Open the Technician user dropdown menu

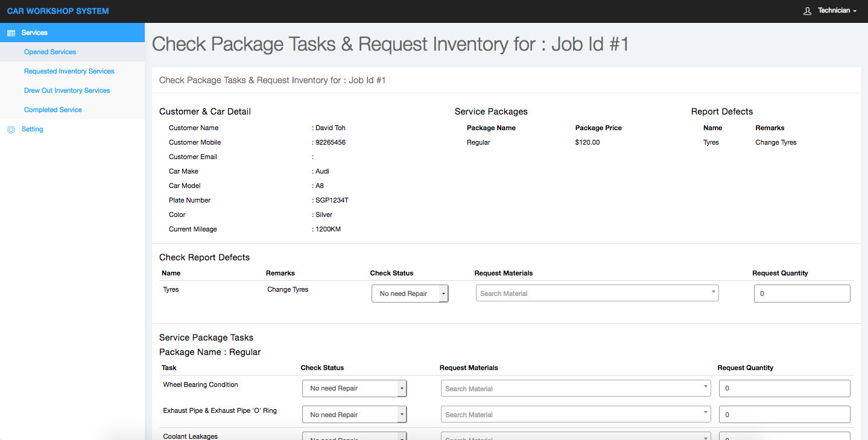pyautogui.click(x=837, y=11)
